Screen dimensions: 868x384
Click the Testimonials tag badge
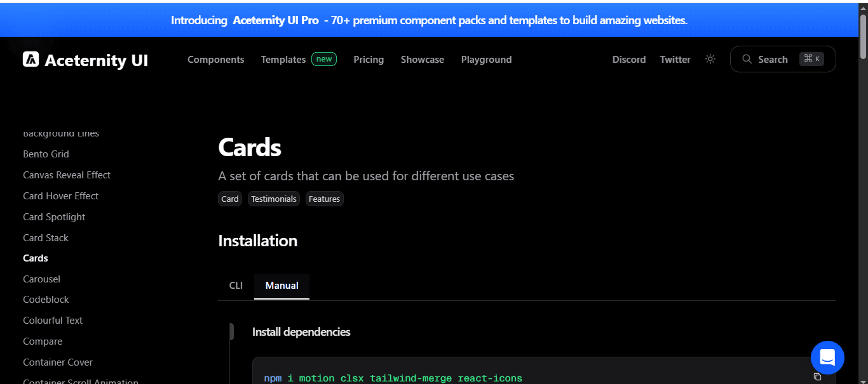273,199
